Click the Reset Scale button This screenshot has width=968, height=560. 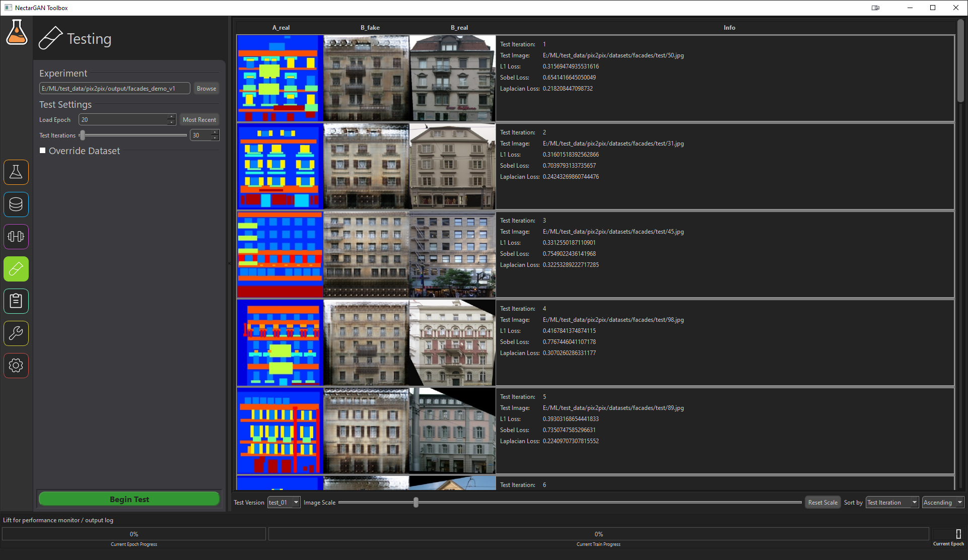tap(822, 502)
